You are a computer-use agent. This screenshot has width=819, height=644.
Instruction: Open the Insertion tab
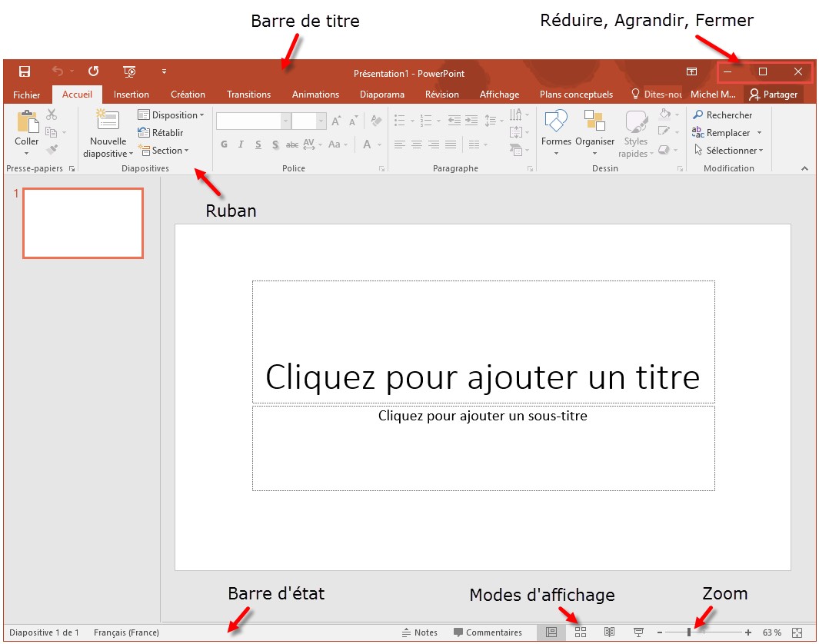132,95
